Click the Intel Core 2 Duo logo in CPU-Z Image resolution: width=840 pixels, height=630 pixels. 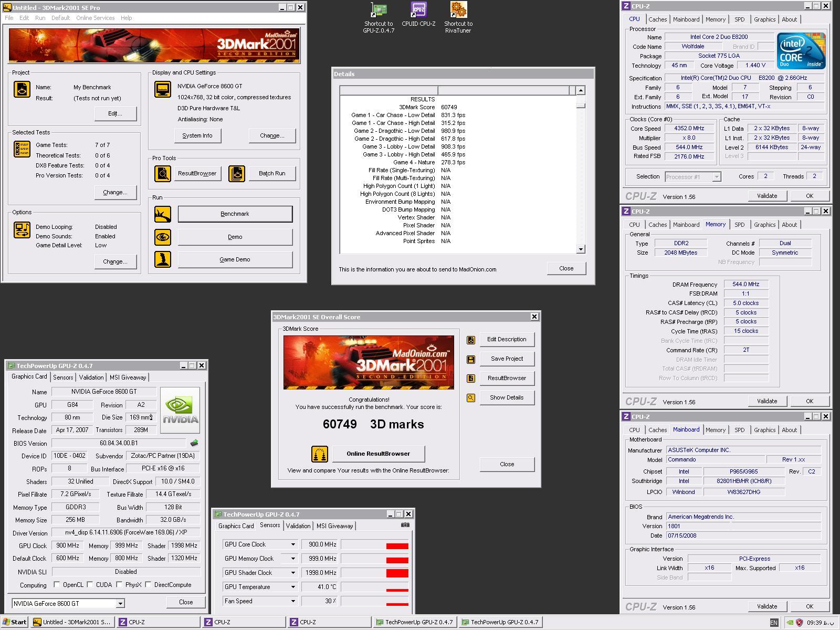tap(802, 51)
